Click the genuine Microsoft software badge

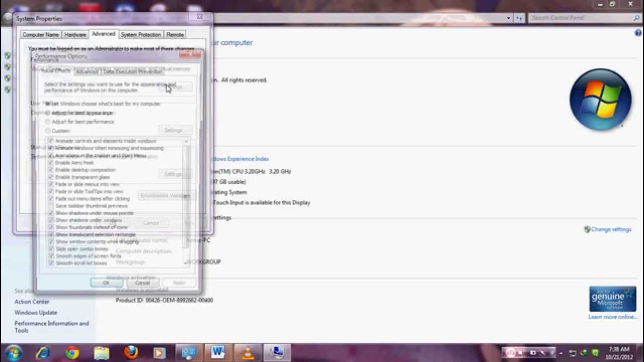pyautogui.click(x=612, y=299)
